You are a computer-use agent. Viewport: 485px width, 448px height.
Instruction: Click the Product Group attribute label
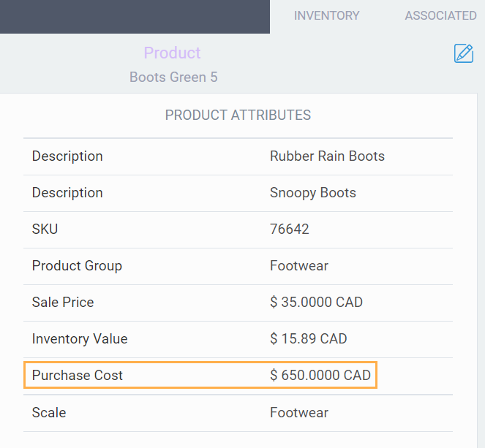coord(77,265)
